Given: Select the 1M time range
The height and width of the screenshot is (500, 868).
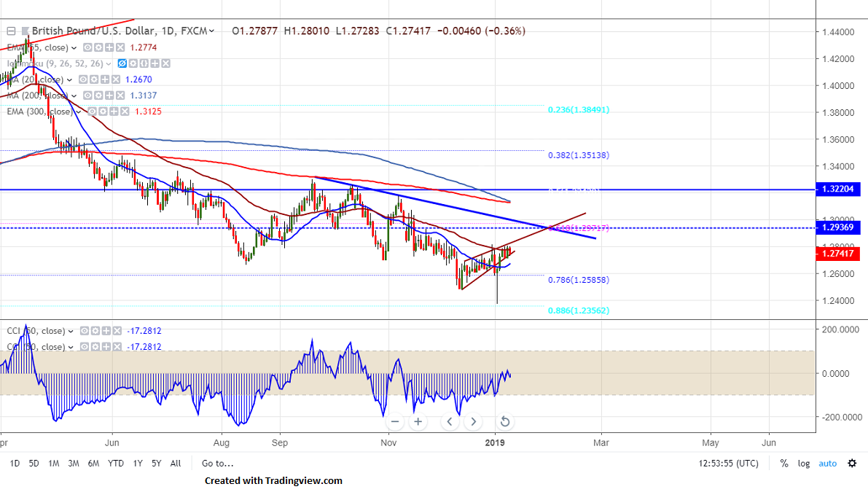Looking at the screenshot, I should pos(54,464).
